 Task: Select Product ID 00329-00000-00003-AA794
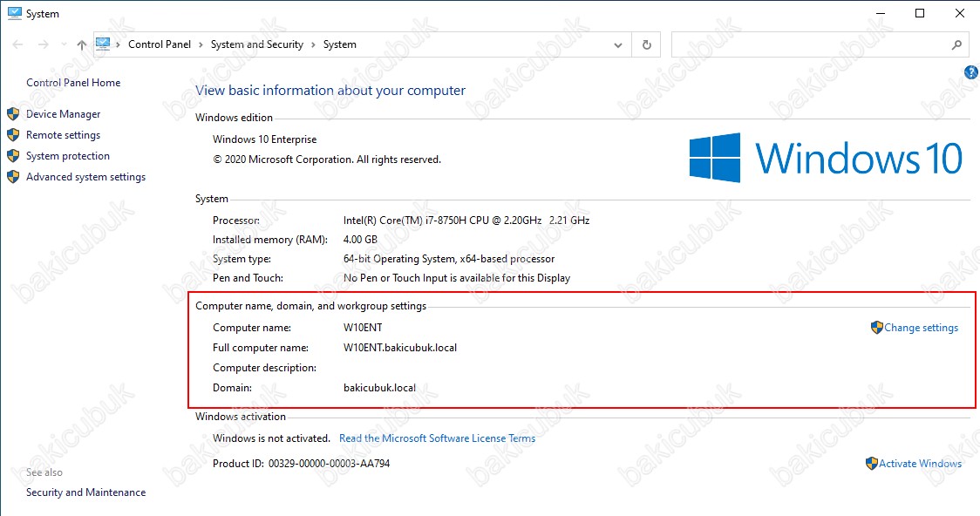(329, 463)
